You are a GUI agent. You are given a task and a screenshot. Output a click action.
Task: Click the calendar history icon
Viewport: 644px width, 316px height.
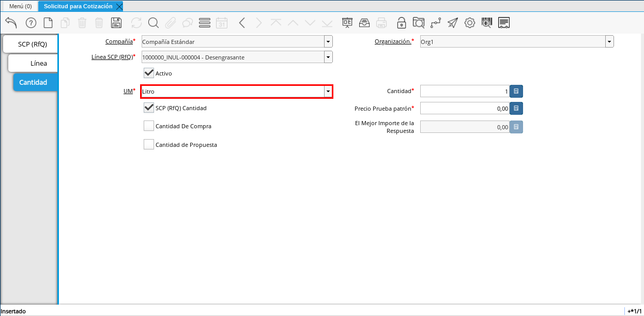(222, 23)
